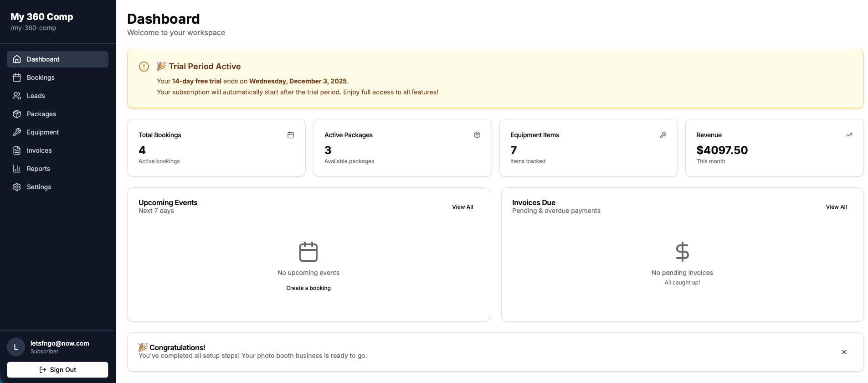Click the Items tracked caption
The height and width of the screenshot is (383, 868).
click(528, 161)
